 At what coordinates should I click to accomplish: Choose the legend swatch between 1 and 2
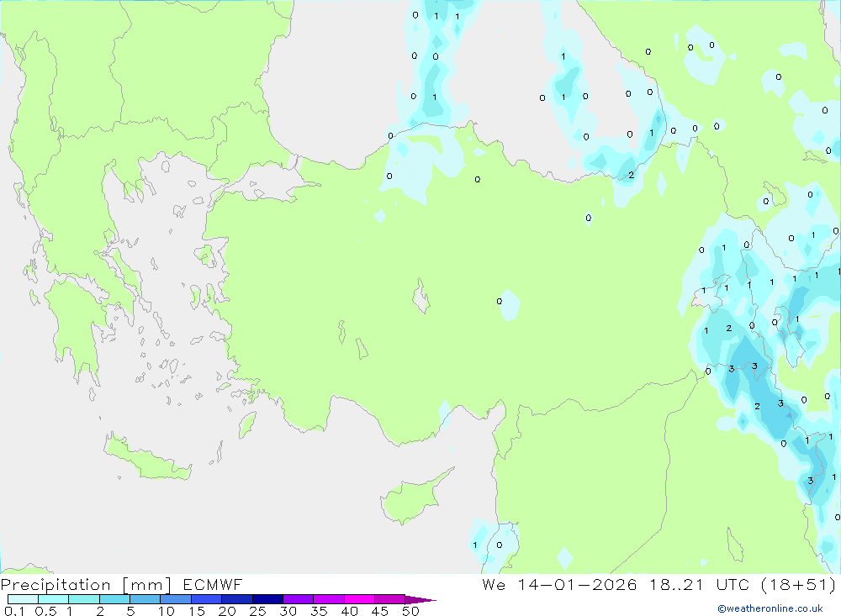pos(83,599)
